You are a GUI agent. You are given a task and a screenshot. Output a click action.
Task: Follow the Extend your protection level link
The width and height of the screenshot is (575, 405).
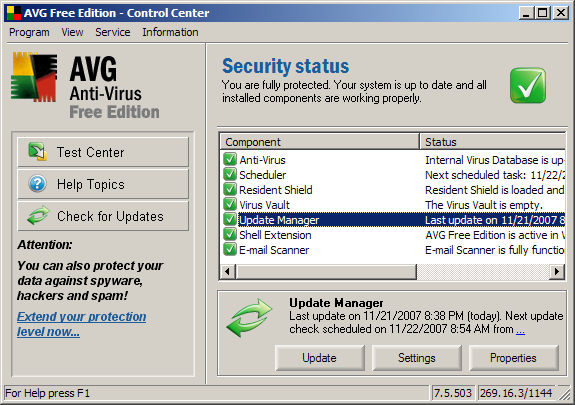point(81,324)
